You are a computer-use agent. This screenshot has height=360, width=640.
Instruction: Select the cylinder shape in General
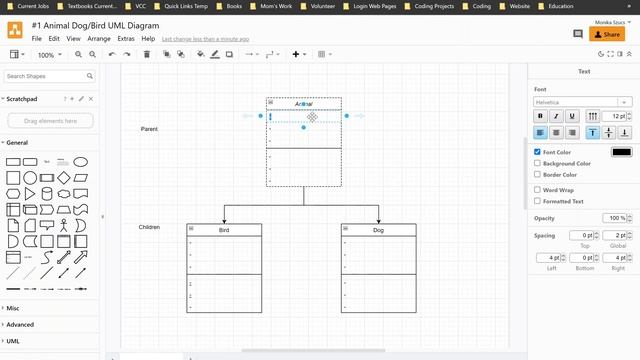tap(47, 194)
